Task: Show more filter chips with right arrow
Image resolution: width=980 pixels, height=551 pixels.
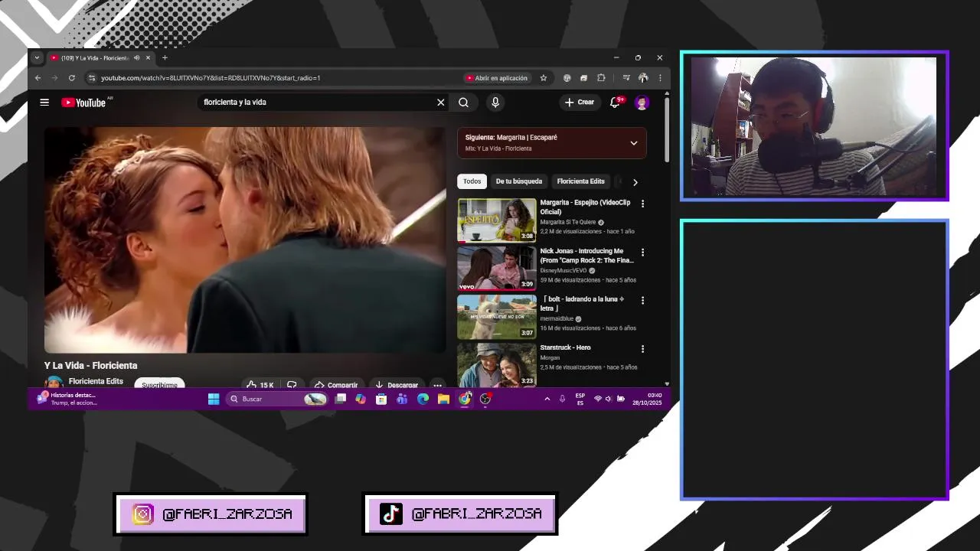Action: [x=635, y=182]
